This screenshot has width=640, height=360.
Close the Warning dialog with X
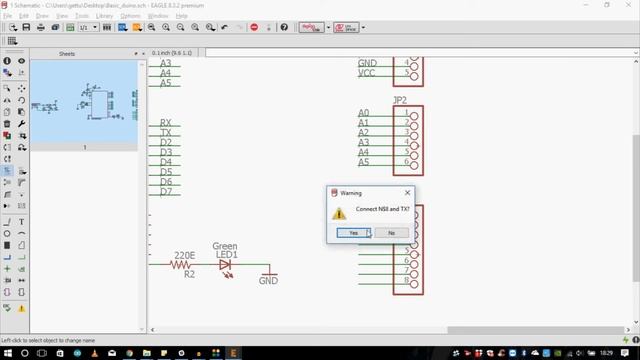coord(407,193)
